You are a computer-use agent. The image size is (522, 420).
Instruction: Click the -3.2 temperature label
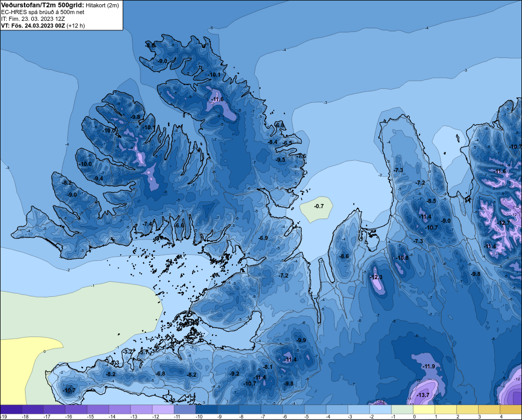click(x=127, y=352)
